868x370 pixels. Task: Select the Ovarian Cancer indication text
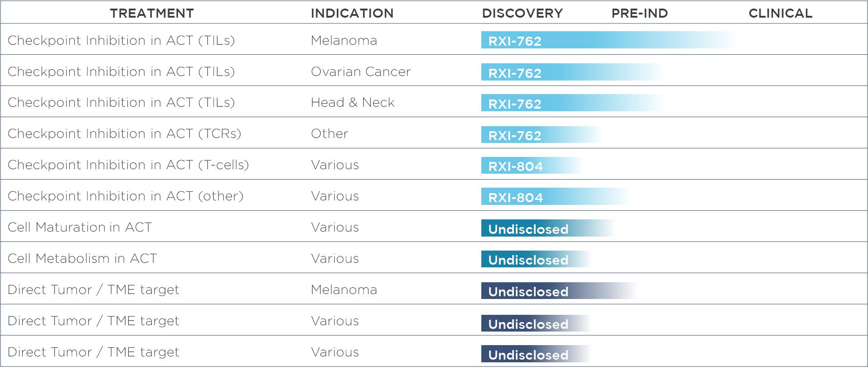360,71
